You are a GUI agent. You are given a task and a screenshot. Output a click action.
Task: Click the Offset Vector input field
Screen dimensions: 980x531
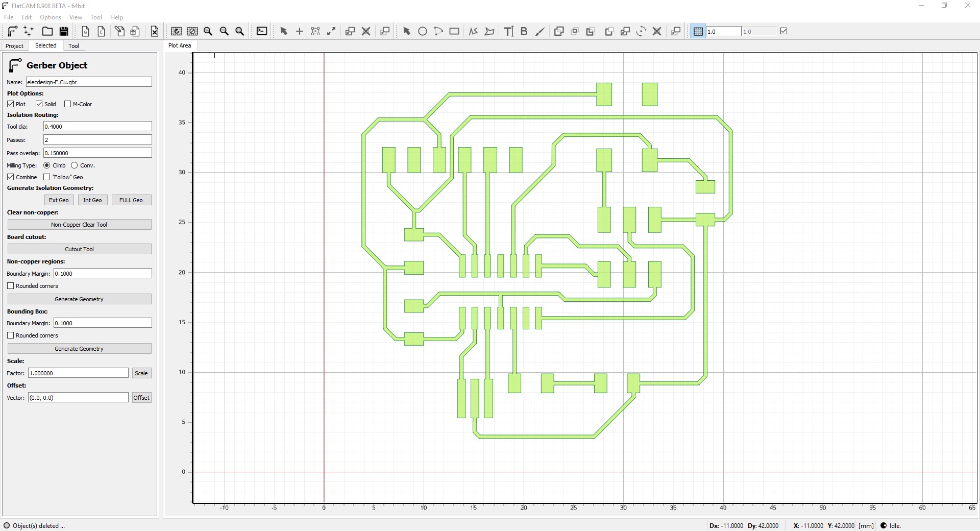(x=78, y=398)
